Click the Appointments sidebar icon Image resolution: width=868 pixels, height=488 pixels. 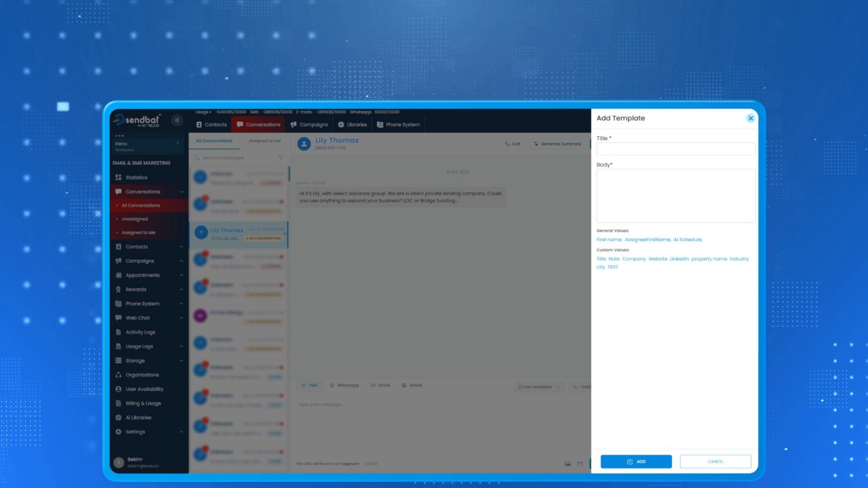(119, 275)
